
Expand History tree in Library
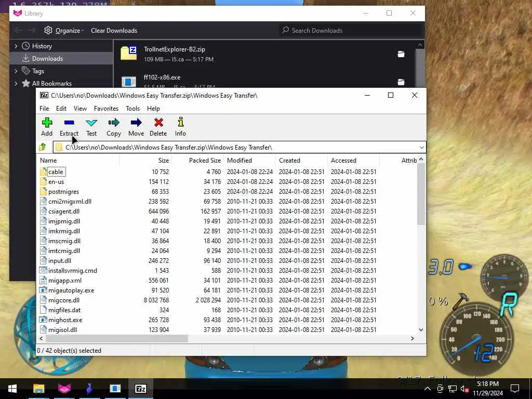coord(16,46)
